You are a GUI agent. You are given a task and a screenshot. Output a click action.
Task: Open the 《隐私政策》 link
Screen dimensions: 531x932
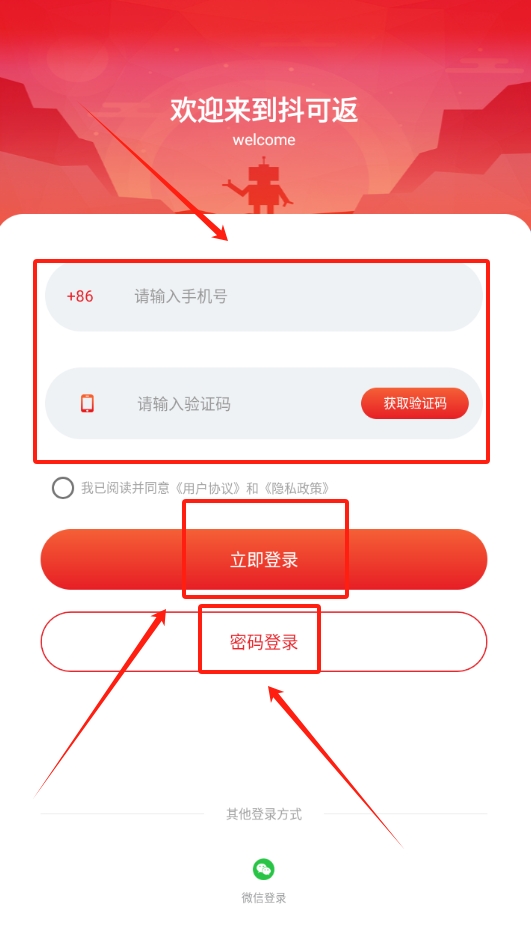pyautogui.click(x=295, y=489)
